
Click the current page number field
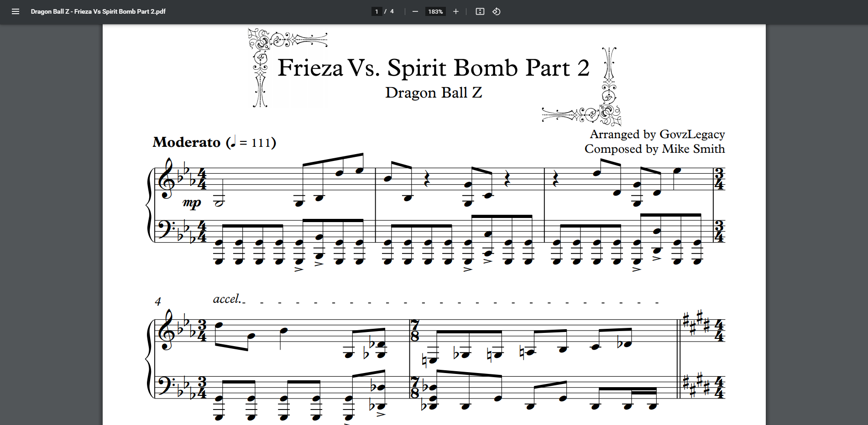[x=376, y=11]
